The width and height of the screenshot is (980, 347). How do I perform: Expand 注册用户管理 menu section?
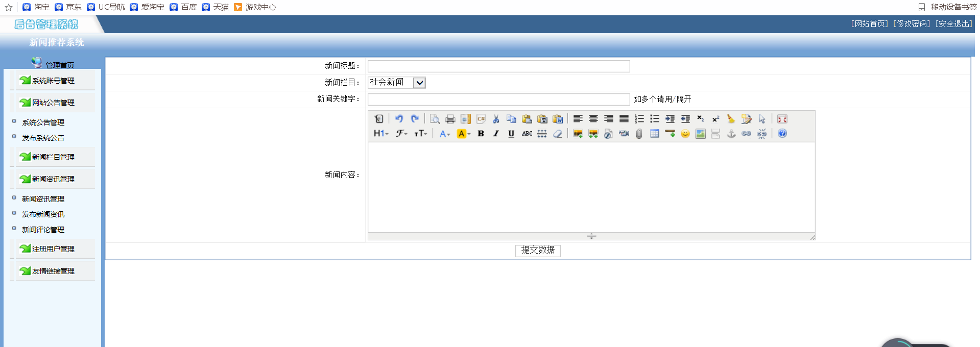click(x=53, y=249)
